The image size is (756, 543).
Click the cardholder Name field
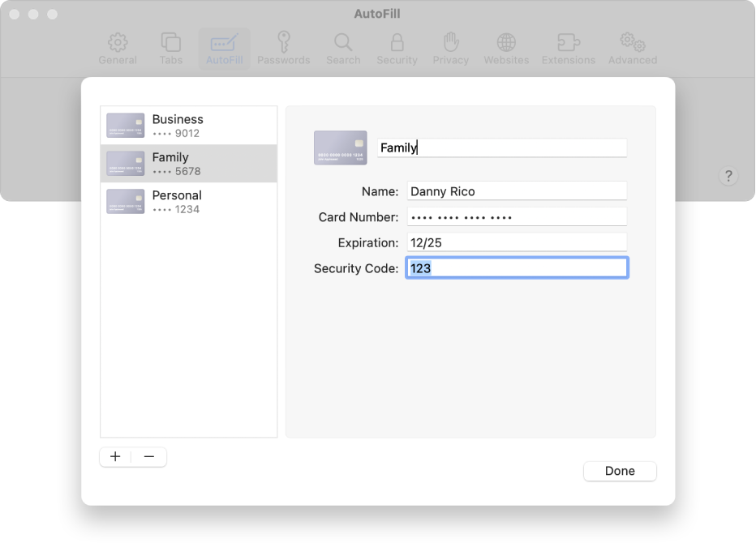tap(517, 191)
